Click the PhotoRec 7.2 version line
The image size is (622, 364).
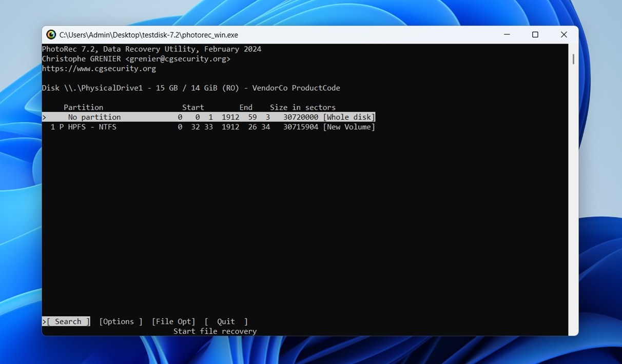pyautogui.click(x=151, y=49)
